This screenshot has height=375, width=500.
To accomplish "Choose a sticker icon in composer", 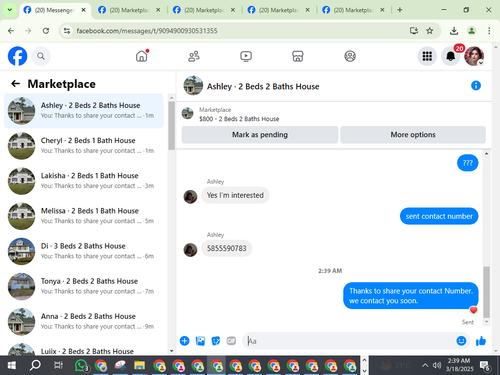I will click(x=216, y=341).
